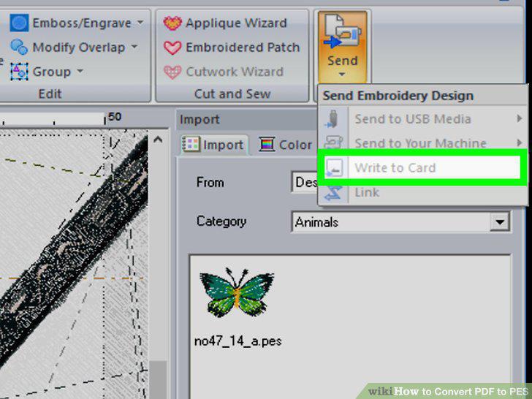This screenshot has height=399, width=532.
Task: Open the Embroidered Patch tool
Action: 232,47
